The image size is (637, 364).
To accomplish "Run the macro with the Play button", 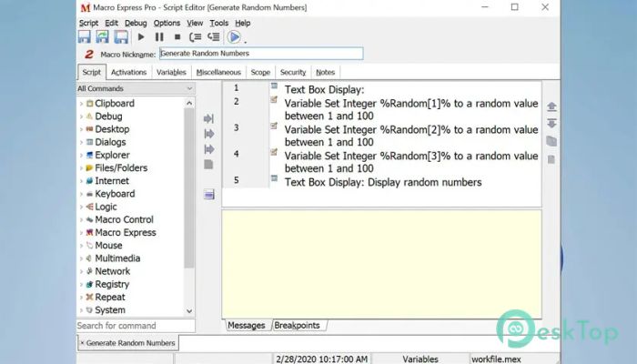I will coord(141,37).
